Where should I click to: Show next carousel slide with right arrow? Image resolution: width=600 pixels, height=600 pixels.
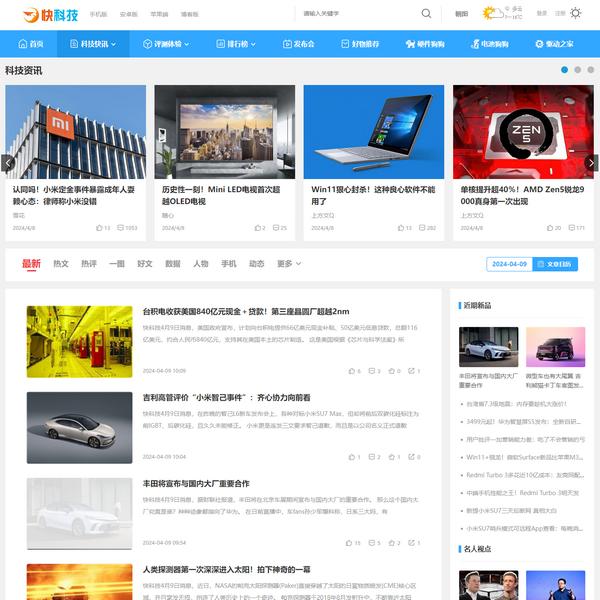point(592,163)
